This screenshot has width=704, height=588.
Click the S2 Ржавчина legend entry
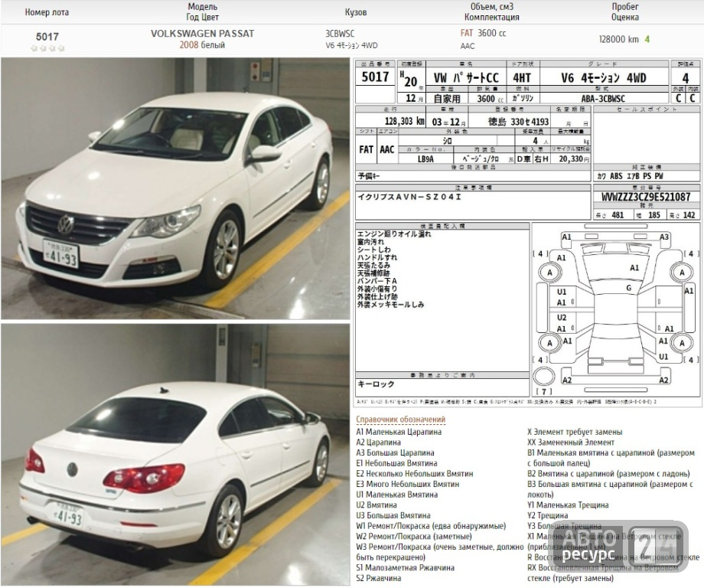[x=379, y=578]
